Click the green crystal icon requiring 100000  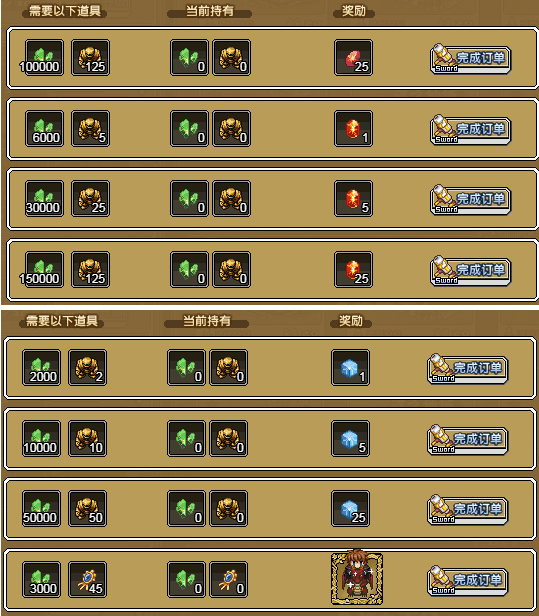[44, 57]
